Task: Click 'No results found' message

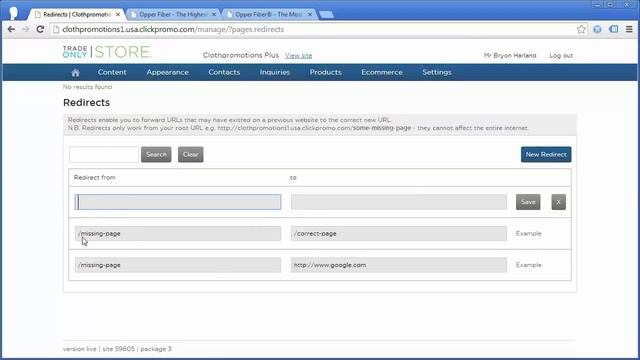Action: pyautogui.click(x=87, y=87)
